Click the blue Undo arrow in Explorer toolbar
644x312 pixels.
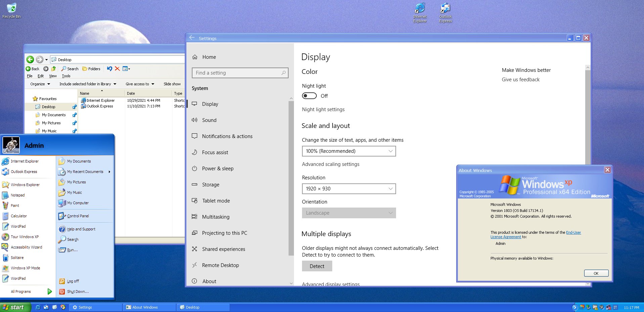tap(110, 69)
